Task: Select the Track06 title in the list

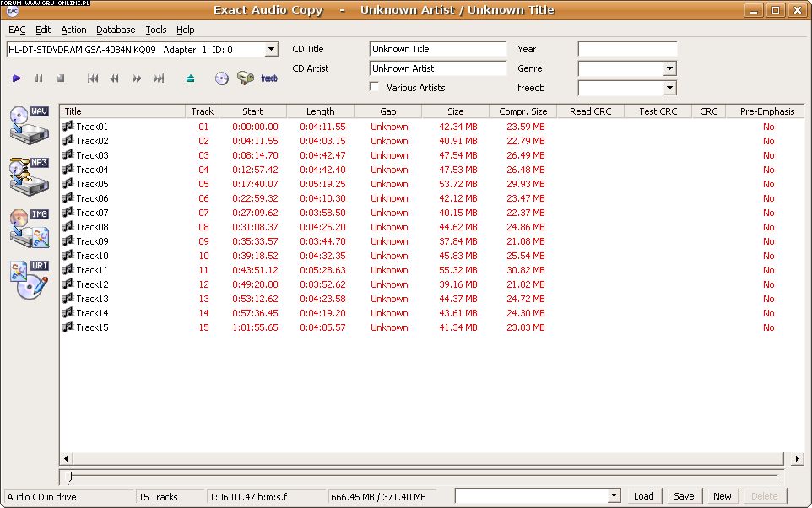Action: coord(92,198)
